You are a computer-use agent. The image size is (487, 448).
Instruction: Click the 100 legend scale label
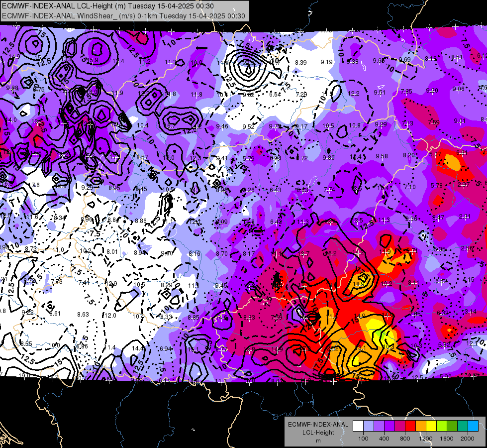click(364, 439)
